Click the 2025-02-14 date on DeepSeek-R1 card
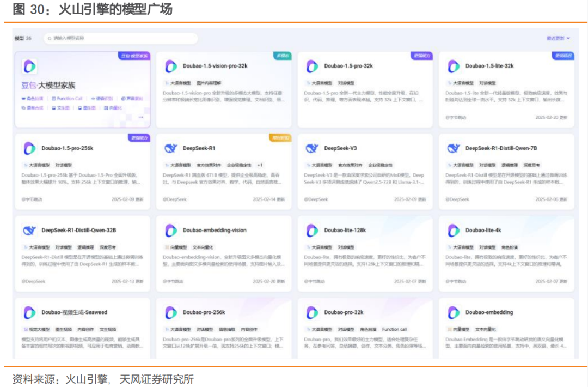 pos(269,199)
